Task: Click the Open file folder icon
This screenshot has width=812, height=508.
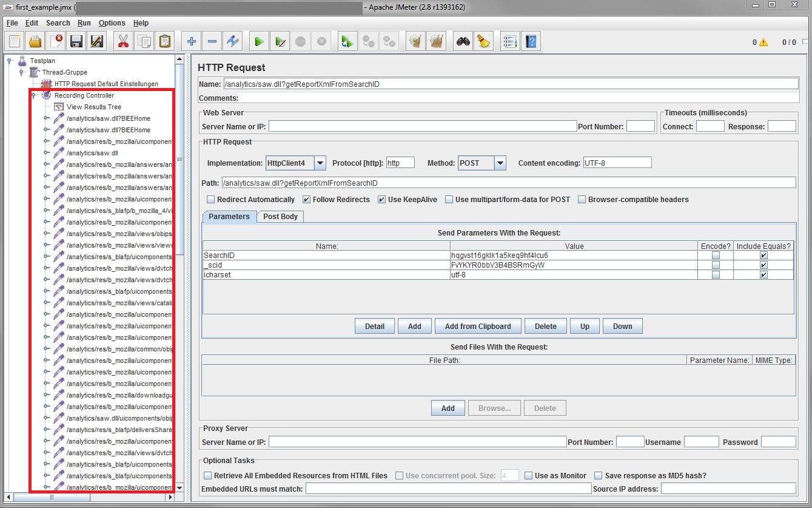Action: tap(36, 42)
